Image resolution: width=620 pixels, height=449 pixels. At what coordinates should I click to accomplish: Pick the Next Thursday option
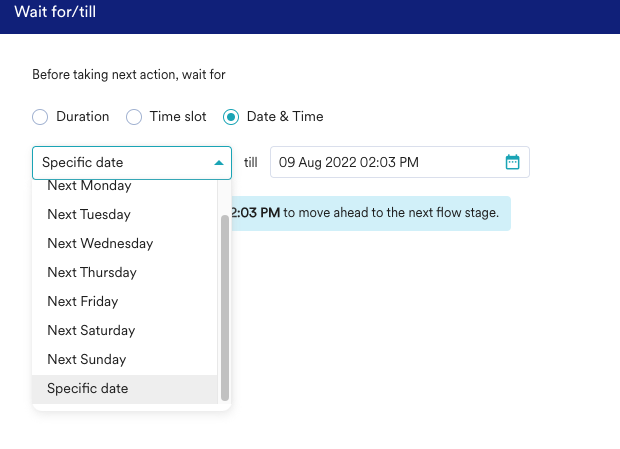point(92,272)
